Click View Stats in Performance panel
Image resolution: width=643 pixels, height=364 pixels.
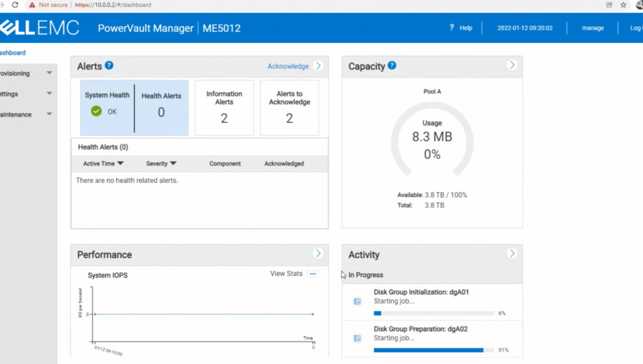[x=286, y=273]
